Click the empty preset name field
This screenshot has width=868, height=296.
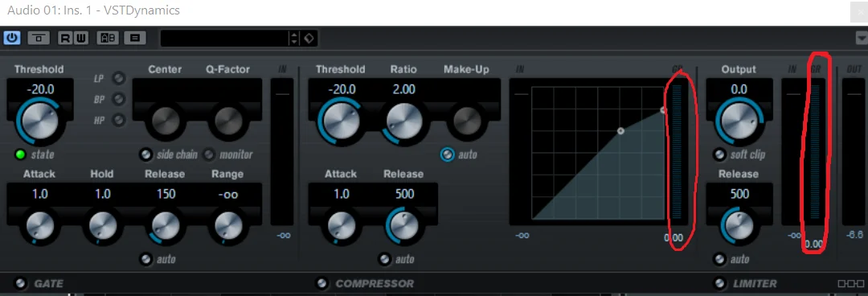coord(225,39)
